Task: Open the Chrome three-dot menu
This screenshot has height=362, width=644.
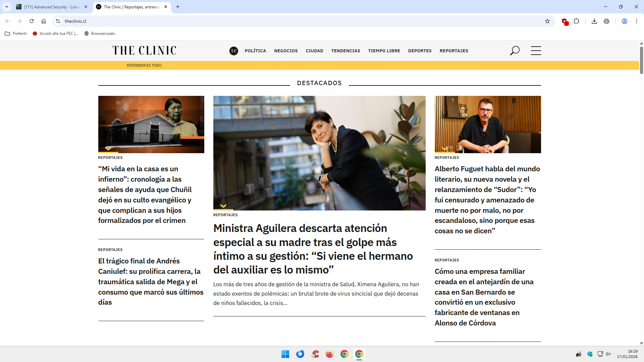Action: pos(636,21)
